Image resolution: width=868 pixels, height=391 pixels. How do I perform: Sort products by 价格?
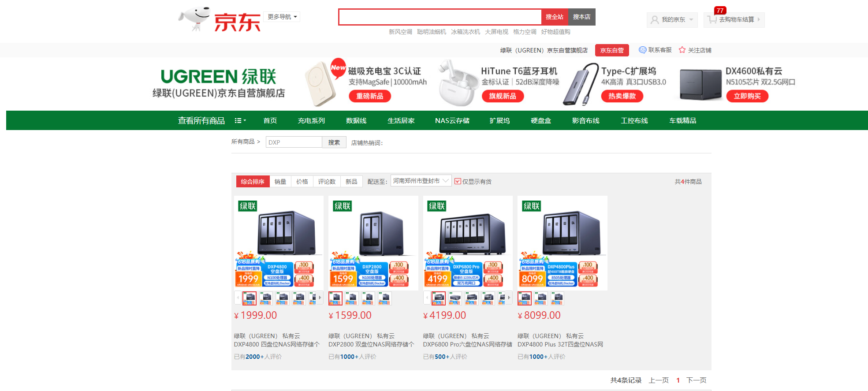[x=302, y=182]
